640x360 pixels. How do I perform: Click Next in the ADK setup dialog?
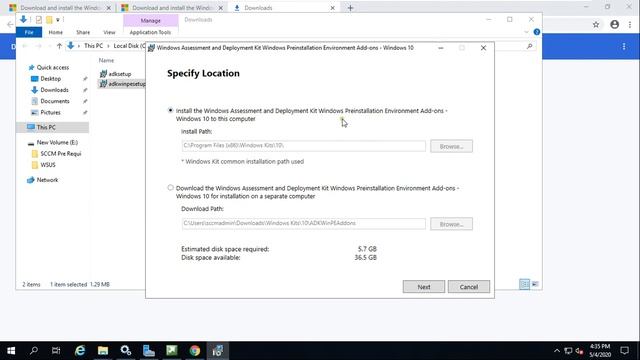coord(424,287)
